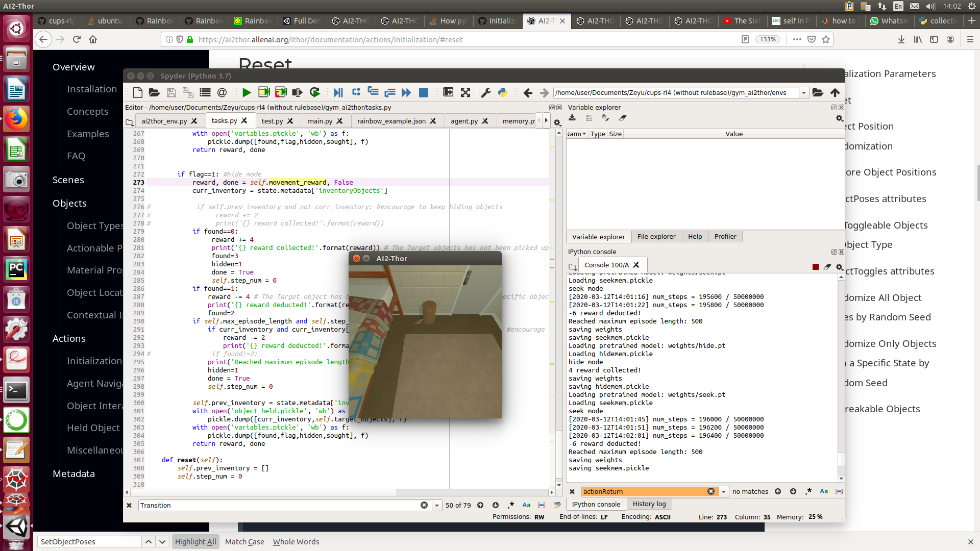
Task: Switch to the History log tab
Action: tap(649, 504)
